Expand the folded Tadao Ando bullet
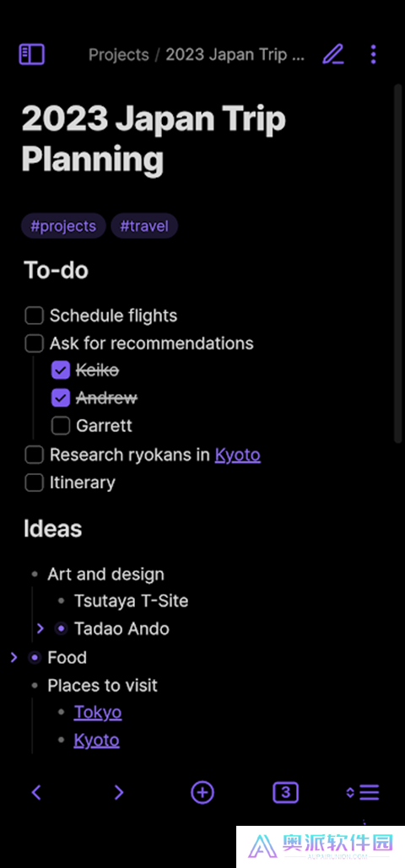405x868 pixels. pyautogui.click(x=40, y=629)
